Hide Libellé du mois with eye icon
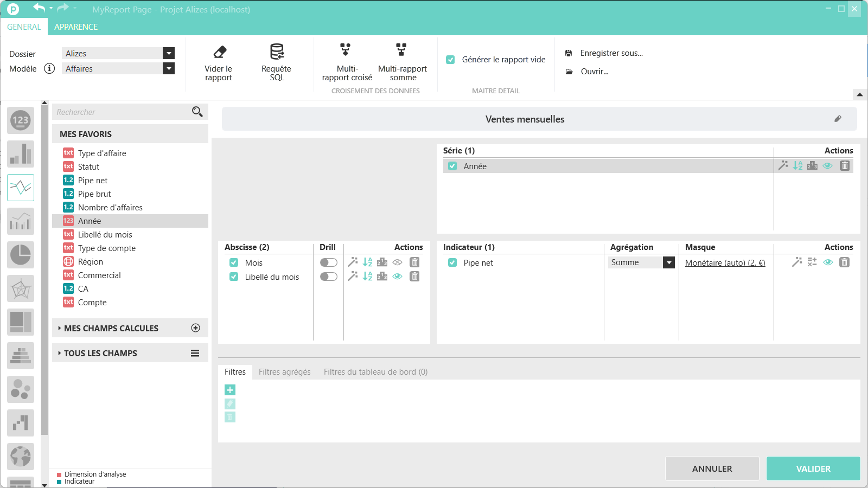Viewport: 868px width, 488px height. coord(398,277)
